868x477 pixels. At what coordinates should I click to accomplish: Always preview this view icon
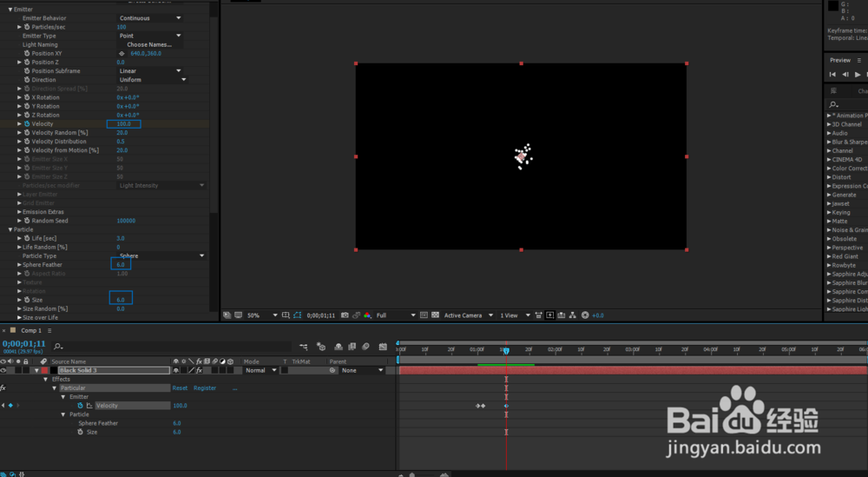tap(227, 315)
